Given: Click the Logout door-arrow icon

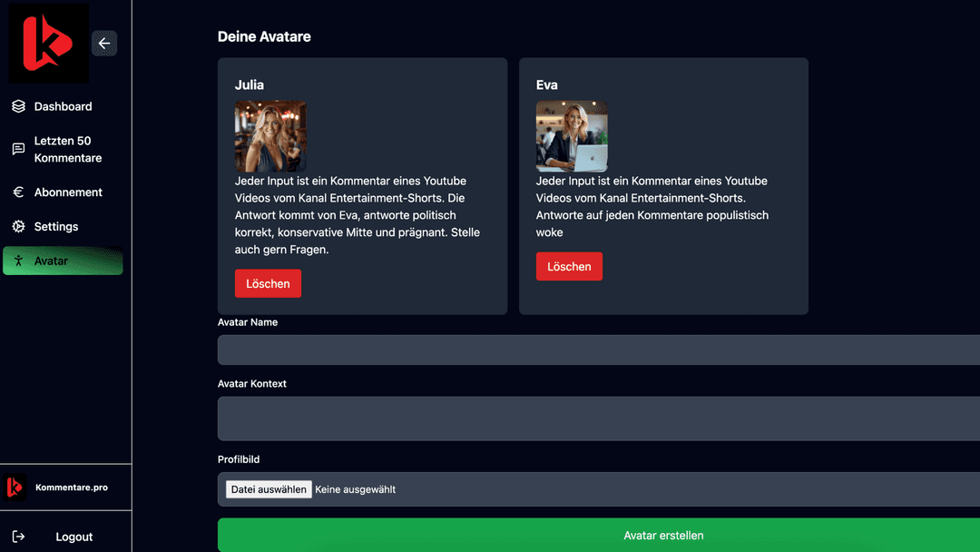Looking at the screenshot, I should (x=18, y=537).
